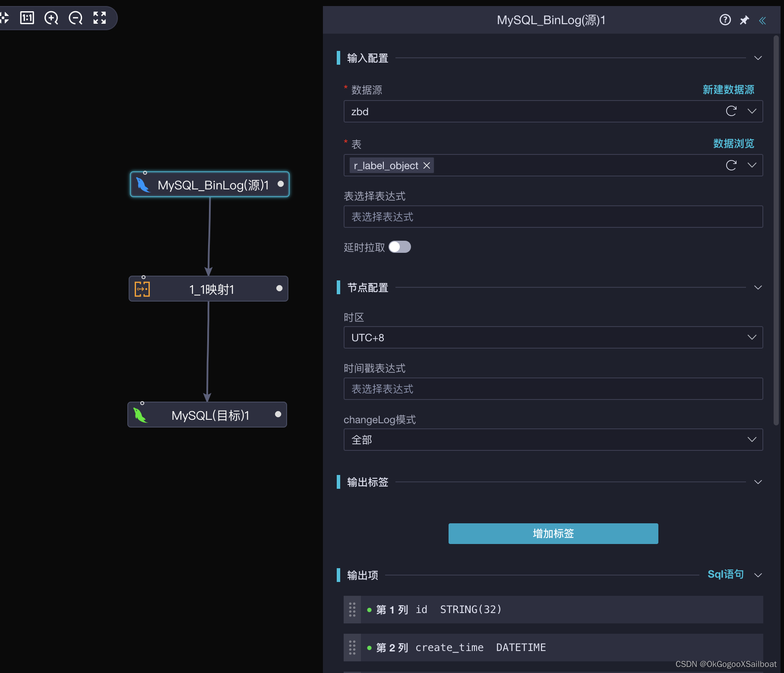
Task: Remove the r_label_object table tag
Action: click(x=427, y=166)
